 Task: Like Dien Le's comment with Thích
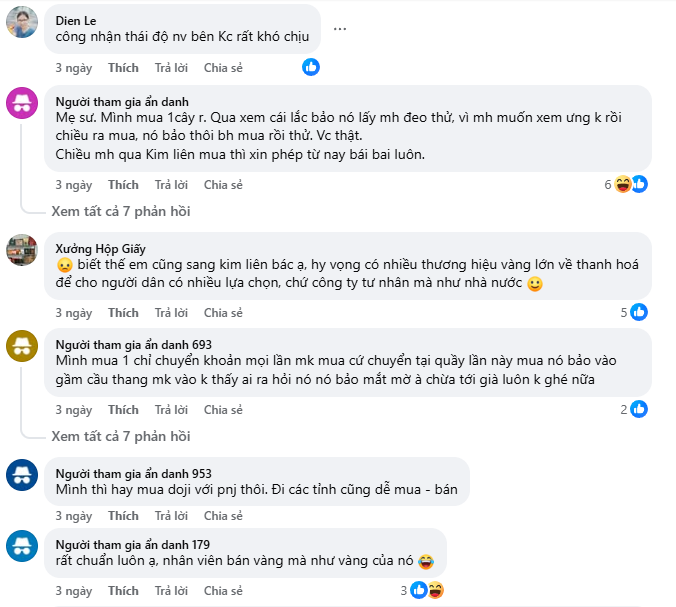tap(123, 68)
